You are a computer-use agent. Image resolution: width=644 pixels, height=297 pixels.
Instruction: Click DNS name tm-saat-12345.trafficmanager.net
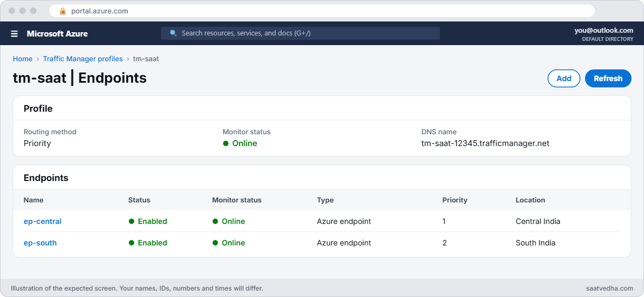485,143
